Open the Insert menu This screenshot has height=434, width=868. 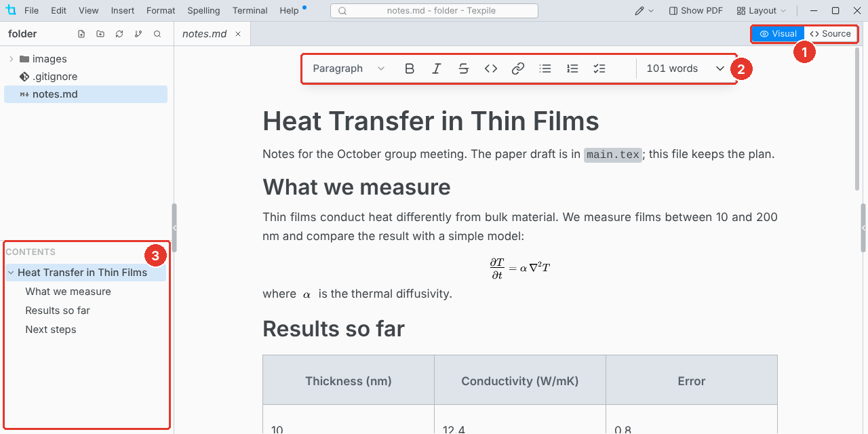click(x=123, y=11)
